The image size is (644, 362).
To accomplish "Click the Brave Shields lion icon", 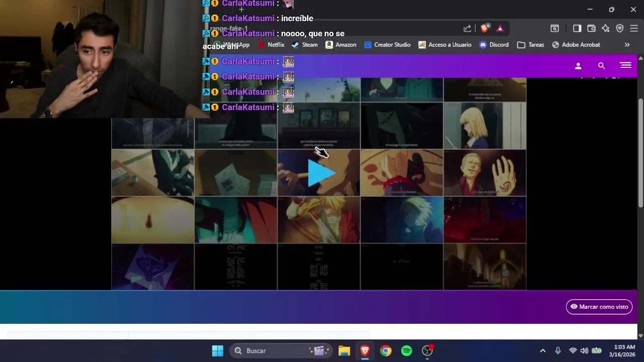I will coord(485,29).
